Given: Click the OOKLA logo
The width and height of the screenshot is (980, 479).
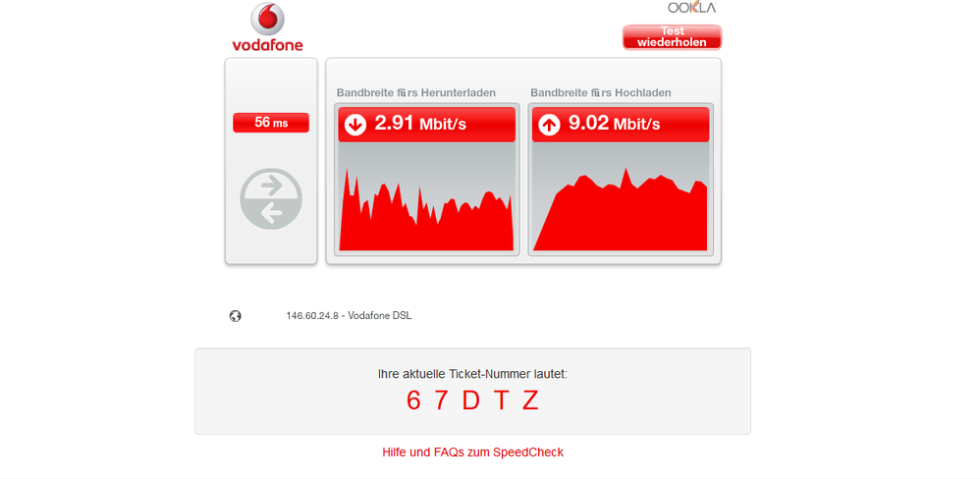Looking at the screenshot, I should pos(692,8).
